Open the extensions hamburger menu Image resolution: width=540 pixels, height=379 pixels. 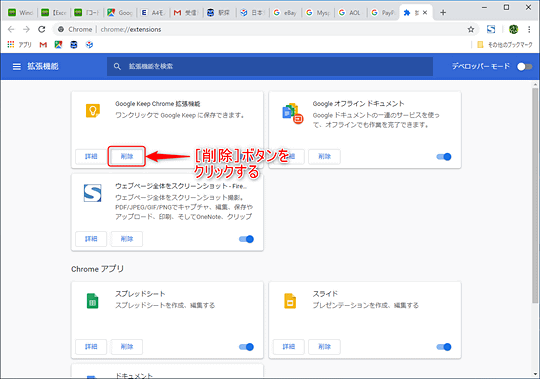click(x=17, y=66)
